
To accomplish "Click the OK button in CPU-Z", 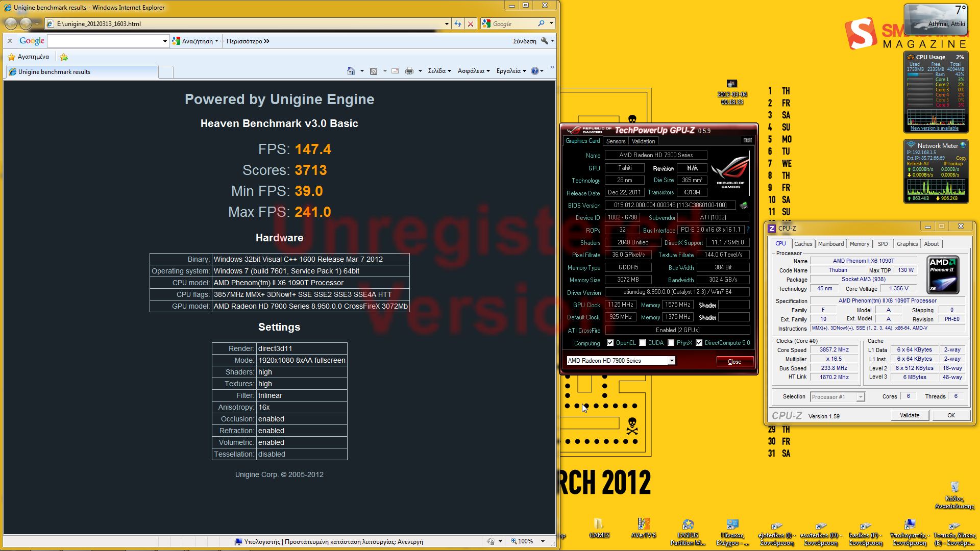I will pyautogui.click(x=951, y=415).
